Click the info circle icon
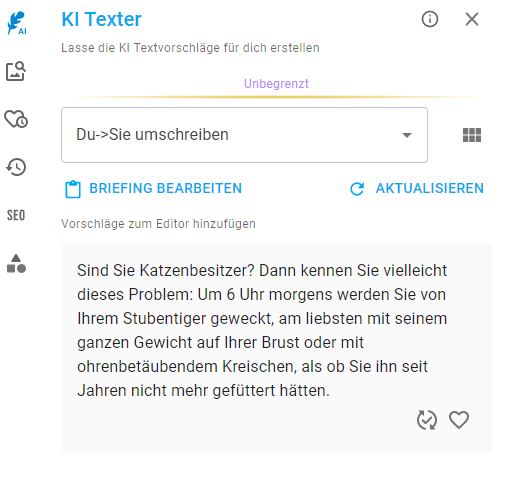The width and height of the screenshot is (505, 485). (x=430, y=19)
